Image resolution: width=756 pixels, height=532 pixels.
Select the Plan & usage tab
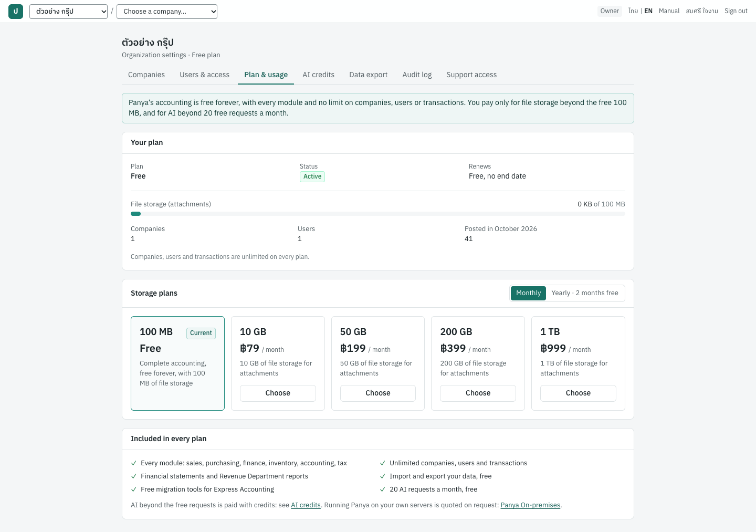coord(266,75)
